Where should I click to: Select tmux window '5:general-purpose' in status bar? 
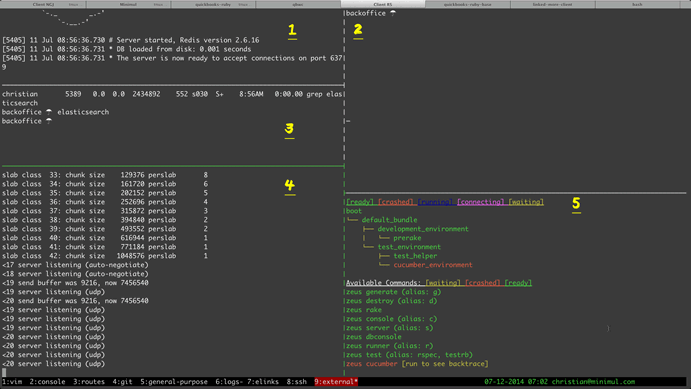(174, 382)
